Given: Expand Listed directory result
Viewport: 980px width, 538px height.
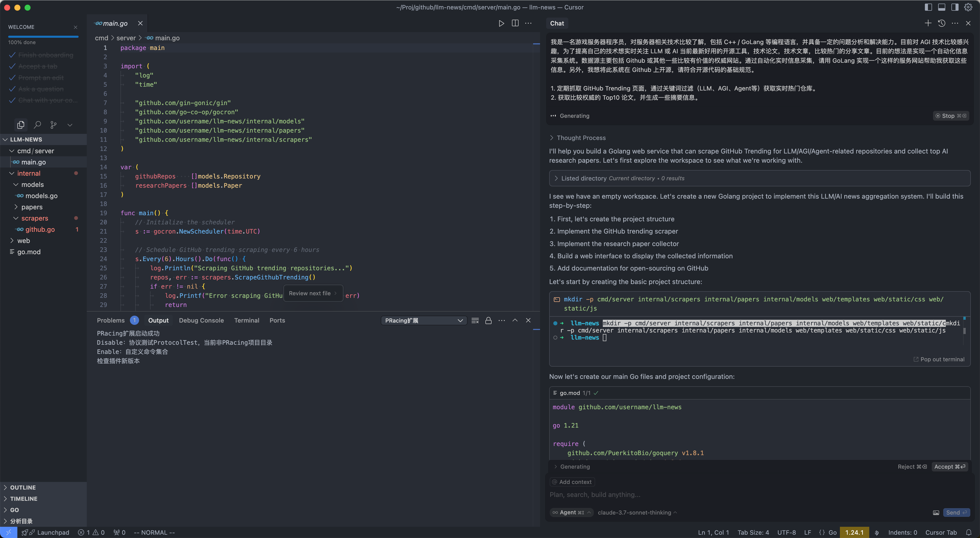Looking at the screenshot, I should pos(759,178).
